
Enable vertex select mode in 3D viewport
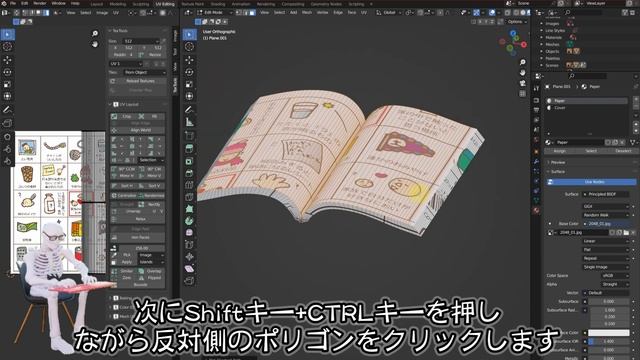pyautogui.click(x=240, y=13)
